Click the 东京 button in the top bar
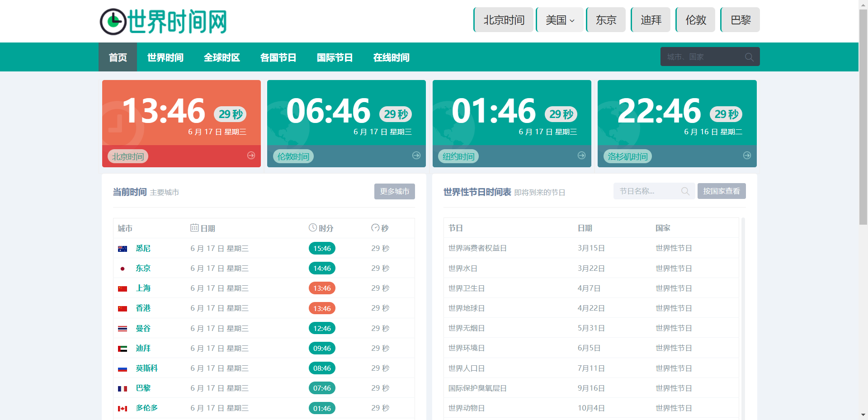 click(606, 20)
